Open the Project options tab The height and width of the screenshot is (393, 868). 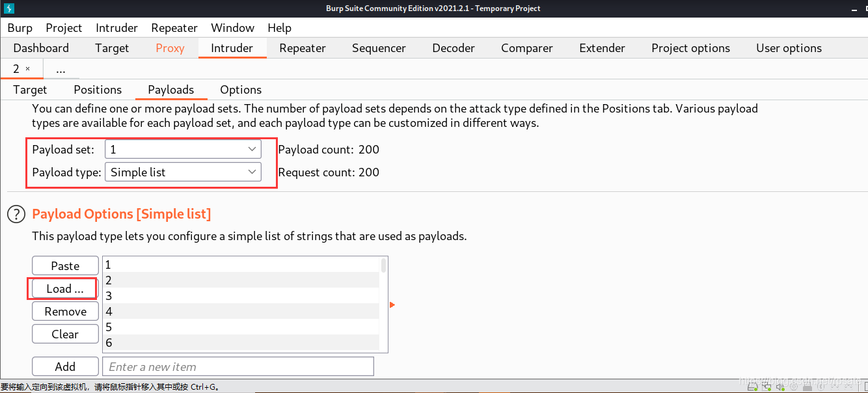click(x=691, y=48)
